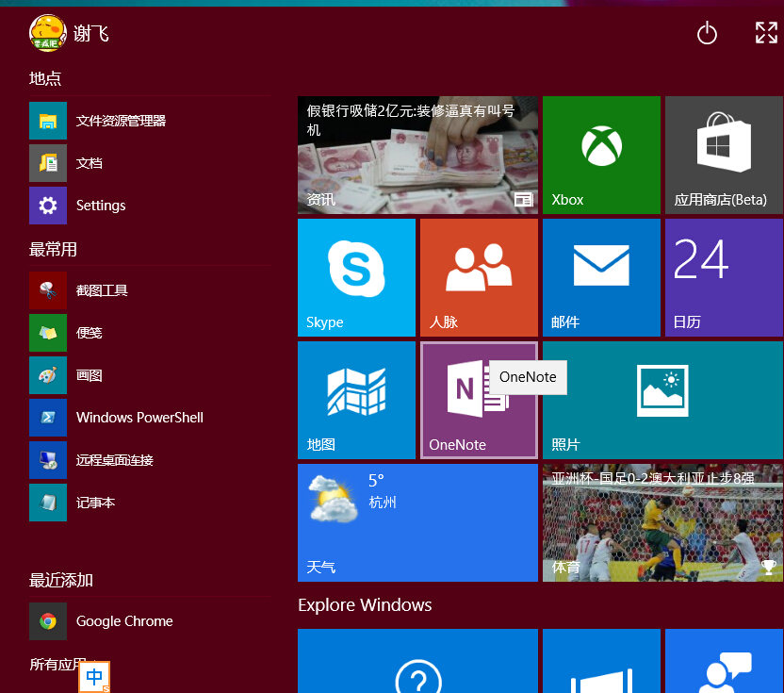Open the question mark help tile under Explore Windows
The image size is (784, 693).
coord(418,661)
